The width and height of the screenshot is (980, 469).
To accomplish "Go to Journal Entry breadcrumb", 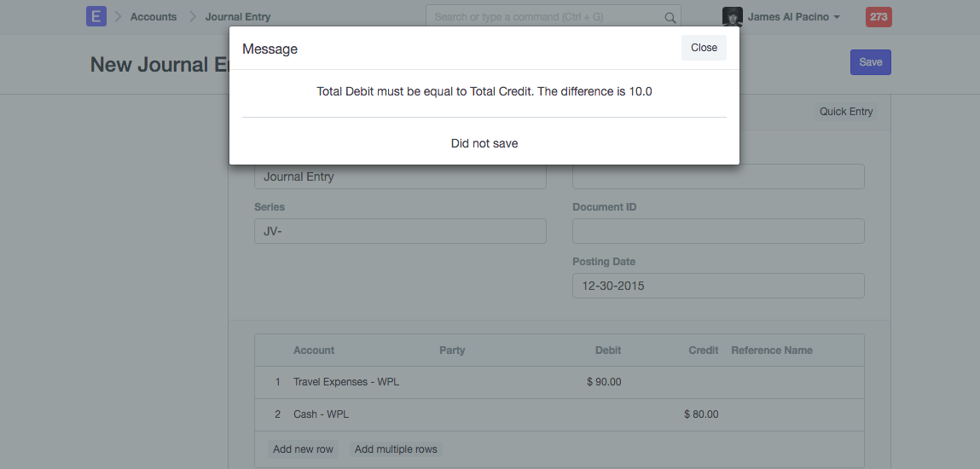I will coord(238,17).
